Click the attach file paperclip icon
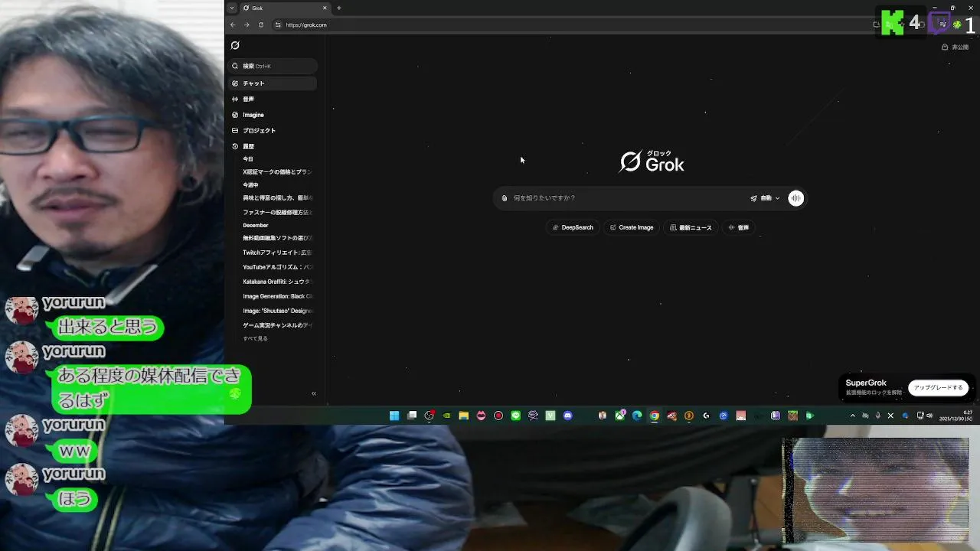980x551 pixels. (x=505, y=198)
